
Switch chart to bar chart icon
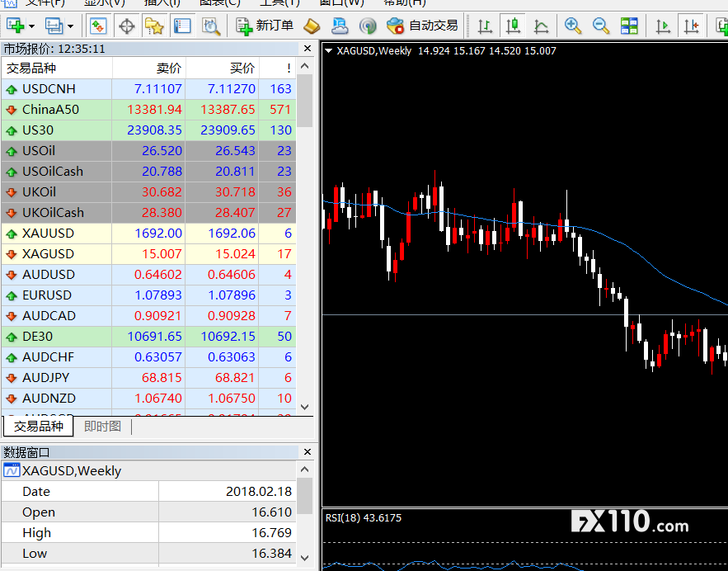tap(485, 26)
